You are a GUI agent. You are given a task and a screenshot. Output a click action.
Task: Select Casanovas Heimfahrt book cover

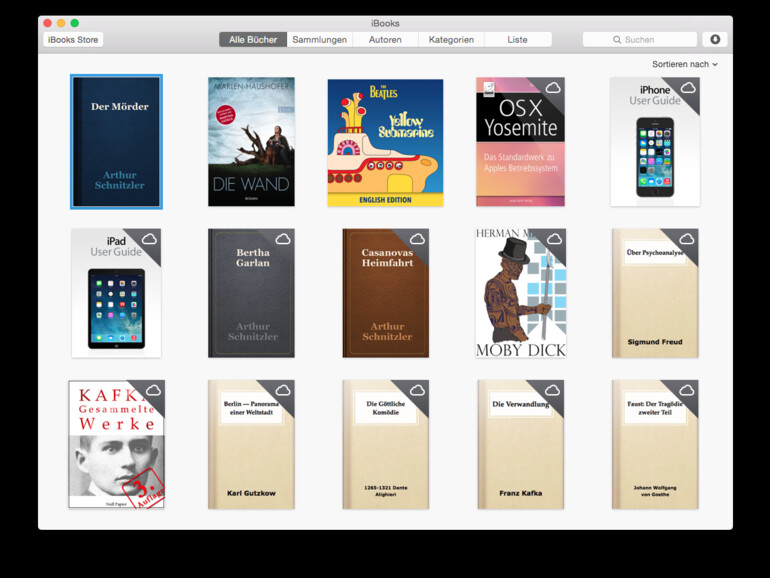pyautogui.click(x=385, y=293)
